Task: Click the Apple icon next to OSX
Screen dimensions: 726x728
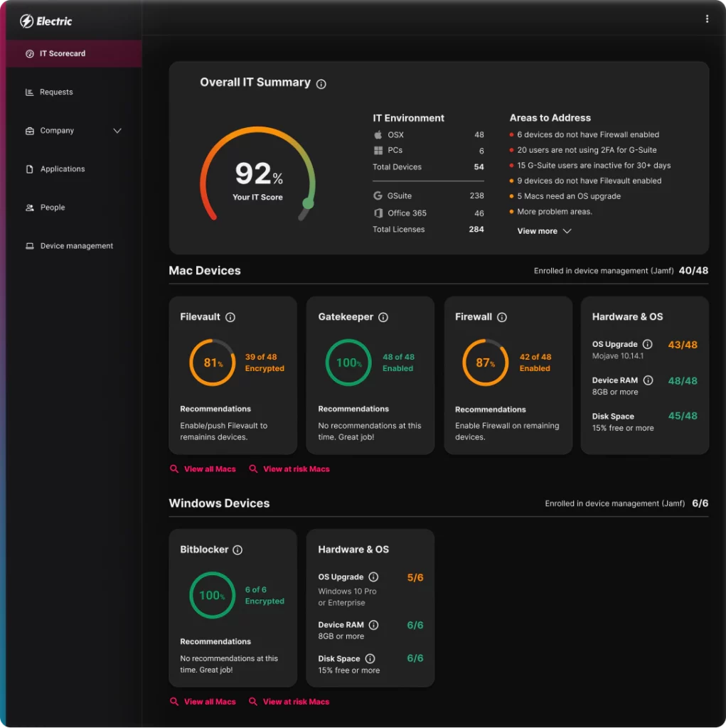Action: point(377,134)
